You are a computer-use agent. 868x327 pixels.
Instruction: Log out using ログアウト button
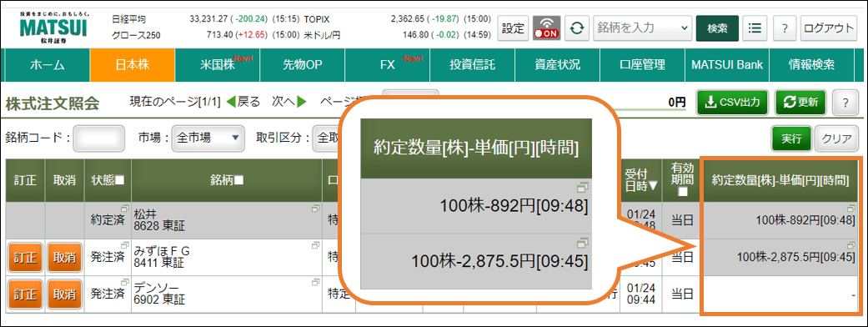click(829, 28)
